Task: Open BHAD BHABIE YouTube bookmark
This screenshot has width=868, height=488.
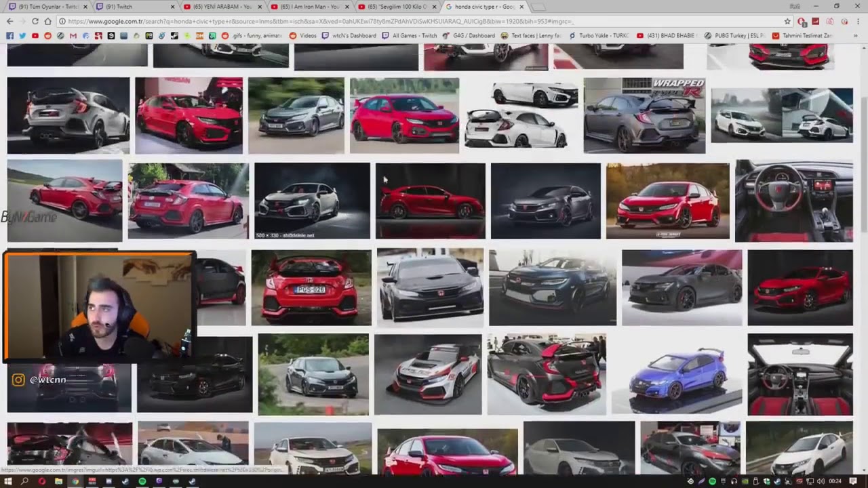Action: [667, 35]
